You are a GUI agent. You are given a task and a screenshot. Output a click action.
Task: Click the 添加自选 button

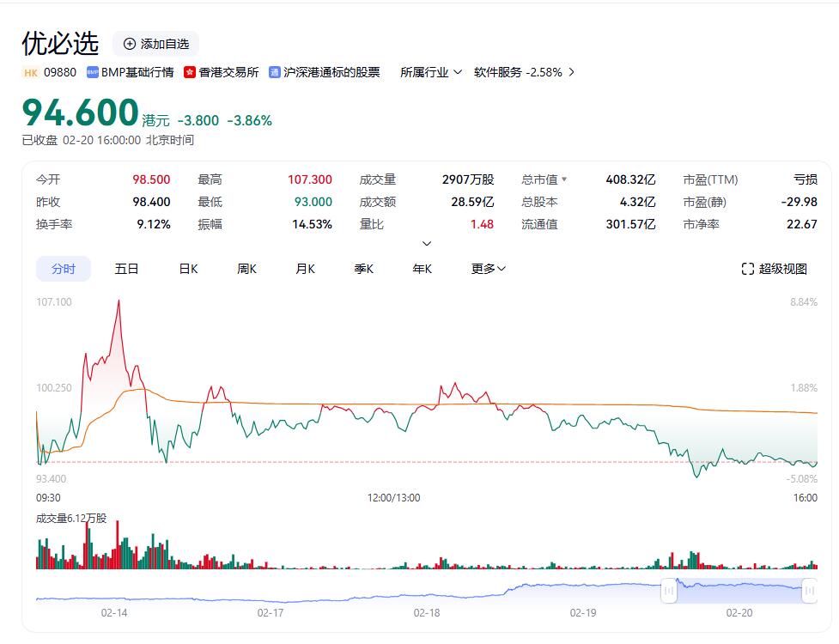(x=155, y=44)
